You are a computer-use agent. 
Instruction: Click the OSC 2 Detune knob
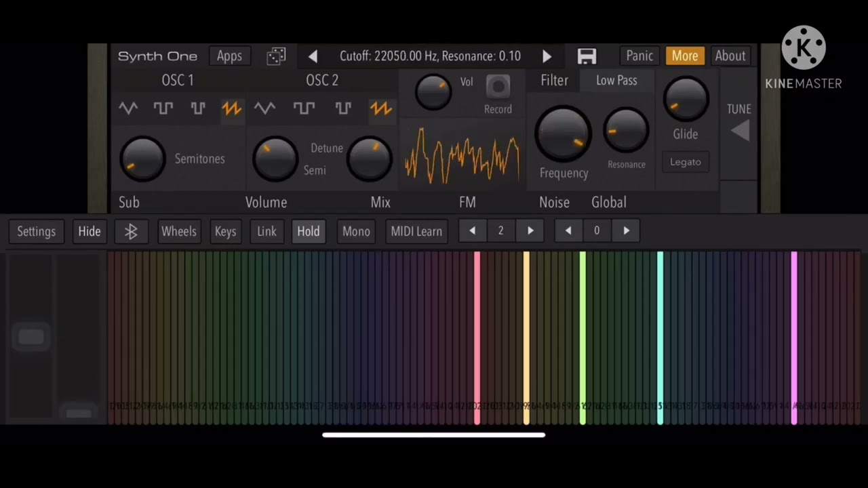pyautogui.click(x=370, y=159)
